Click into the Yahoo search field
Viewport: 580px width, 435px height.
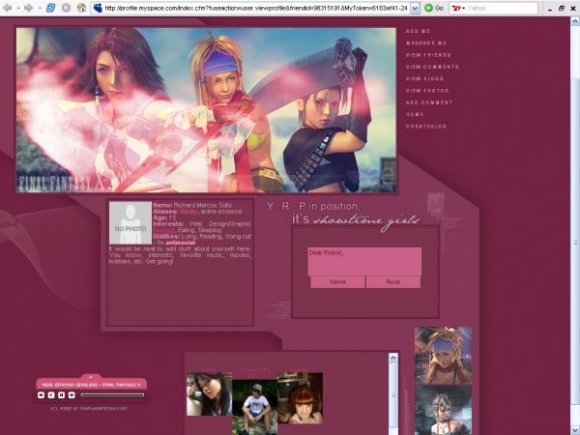click(x=501, y=8)
